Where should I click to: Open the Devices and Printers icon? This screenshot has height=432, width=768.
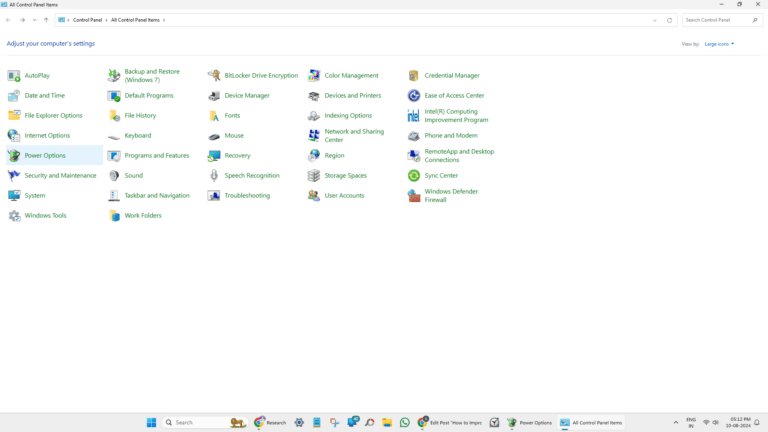click(x=313, y=96)
